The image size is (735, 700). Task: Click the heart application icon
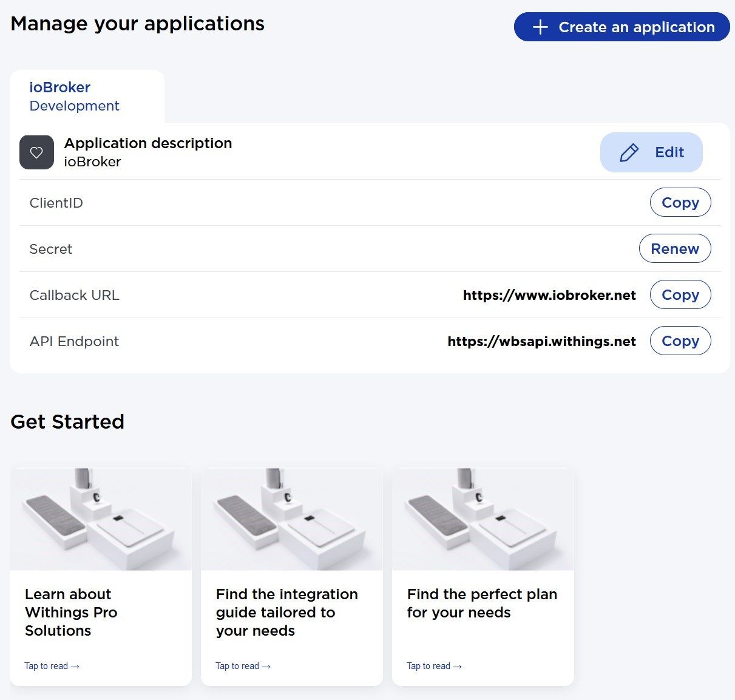click(36, 152)
